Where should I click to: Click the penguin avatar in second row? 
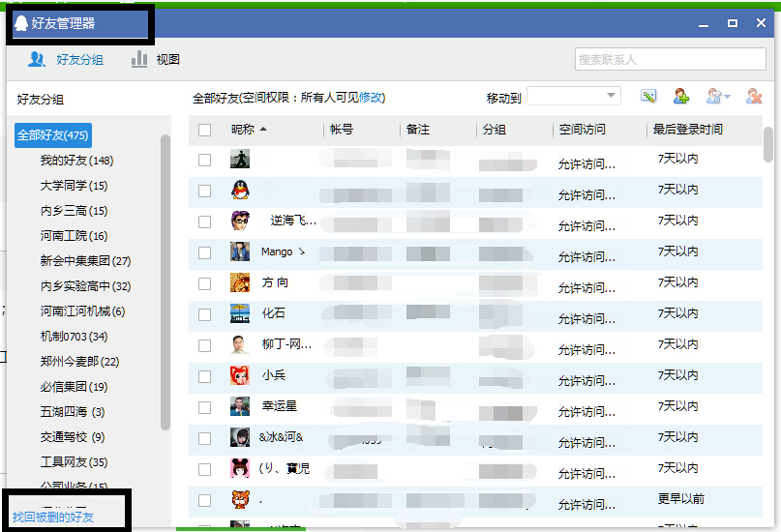pyautogui.click(x=240, y=191)
